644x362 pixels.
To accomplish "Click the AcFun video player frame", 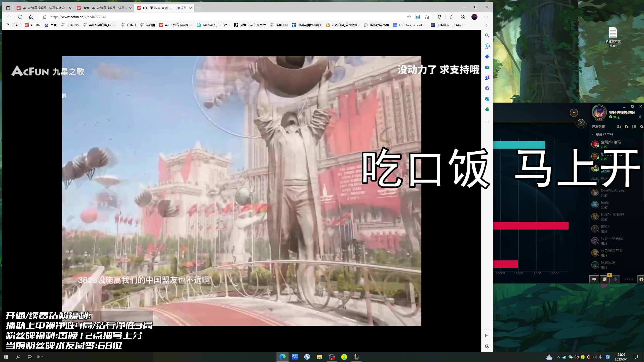I will (242, 191).
